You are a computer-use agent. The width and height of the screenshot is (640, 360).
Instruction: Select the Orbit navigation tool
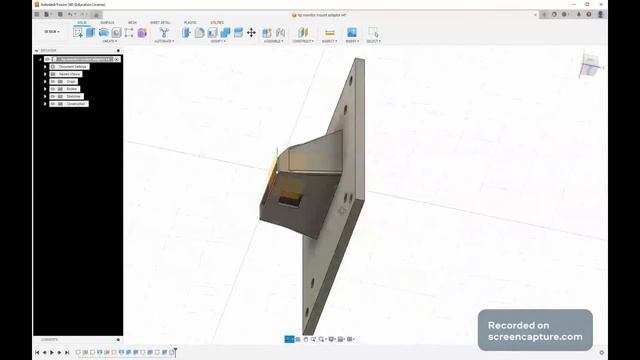(289, 339)
